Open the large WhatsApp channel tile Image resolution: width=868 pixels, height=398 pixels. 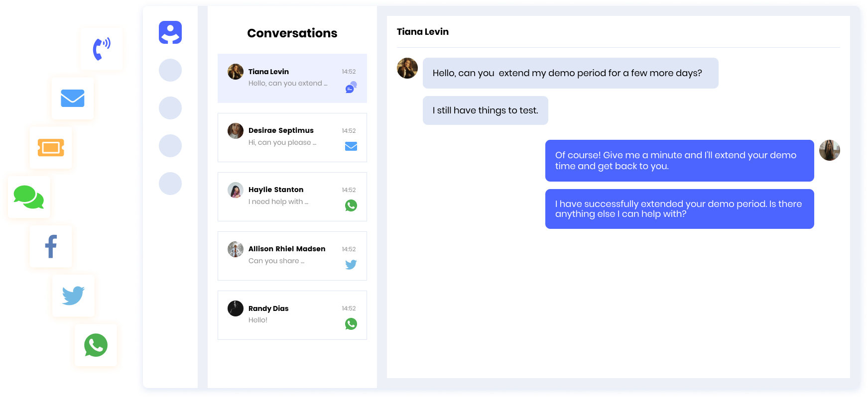click(x=96, y=345)
